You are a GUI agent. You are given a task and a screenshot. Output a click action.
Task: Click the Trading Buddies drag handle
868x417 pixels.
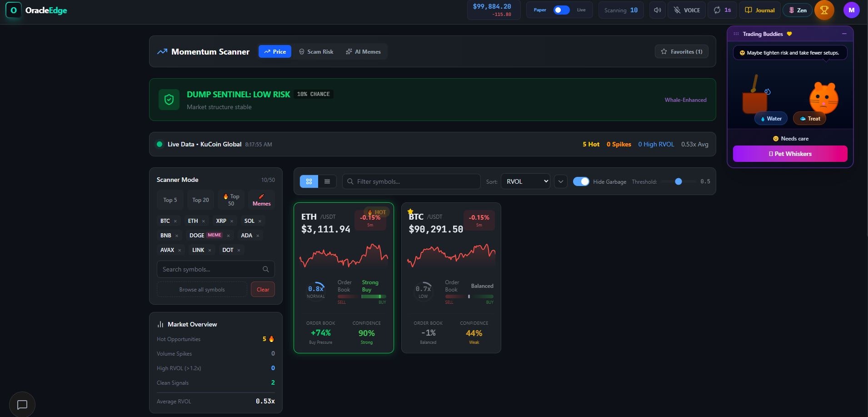pos(736,34)
